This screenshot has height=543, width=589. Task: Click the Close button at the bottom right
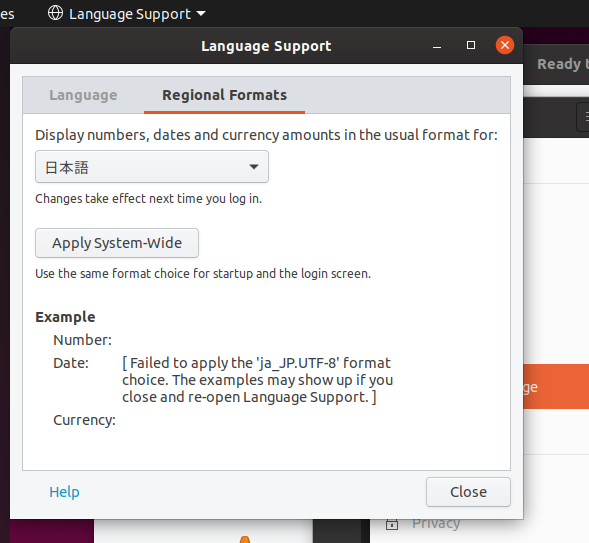(468, 492)
